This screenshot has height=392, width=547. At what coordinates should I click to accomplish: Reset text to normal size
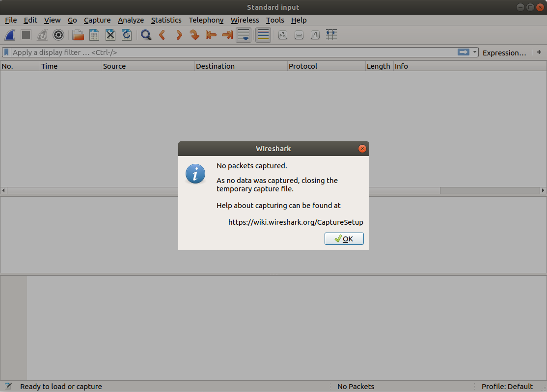(x=315, y=35)
